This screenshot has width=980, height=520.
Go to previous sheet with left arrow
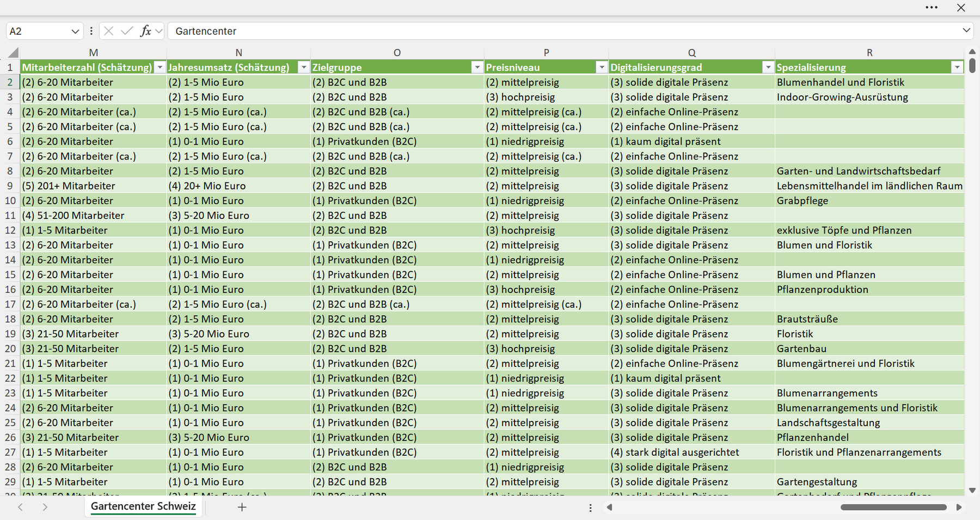(x=20, y=507)
